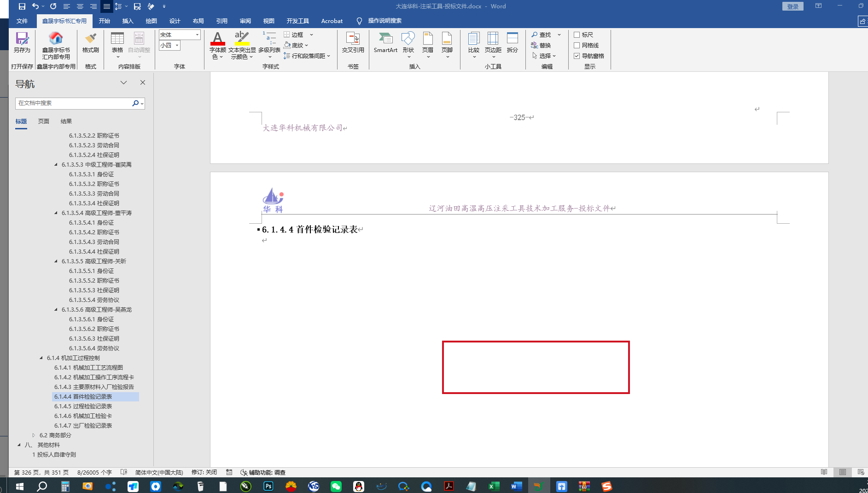Click the 拆分 split window icon
The width and height of the screenshot is (868, 493).
513,43
